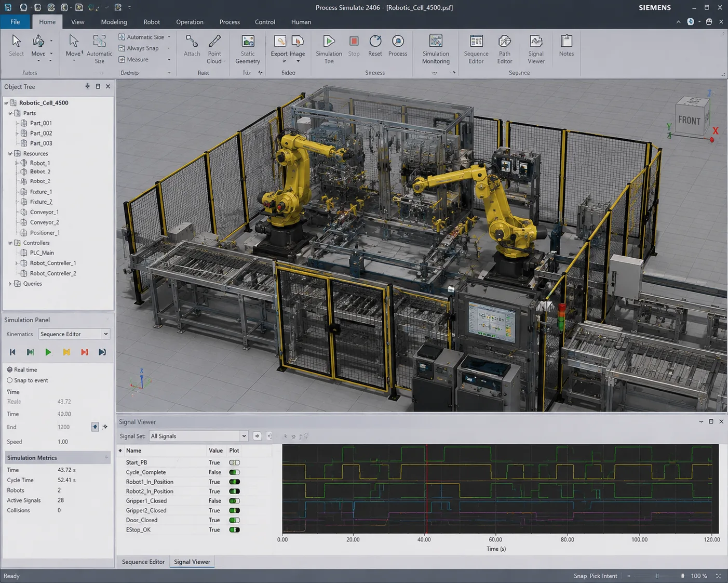This screenshot has height=583, width=728.
Task: Click the Attach tool icon
Action: pos(192,46)
